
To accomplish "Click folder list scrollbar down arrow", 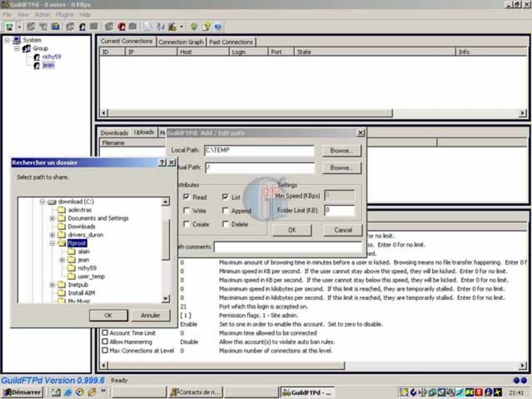I will (166, 299).
